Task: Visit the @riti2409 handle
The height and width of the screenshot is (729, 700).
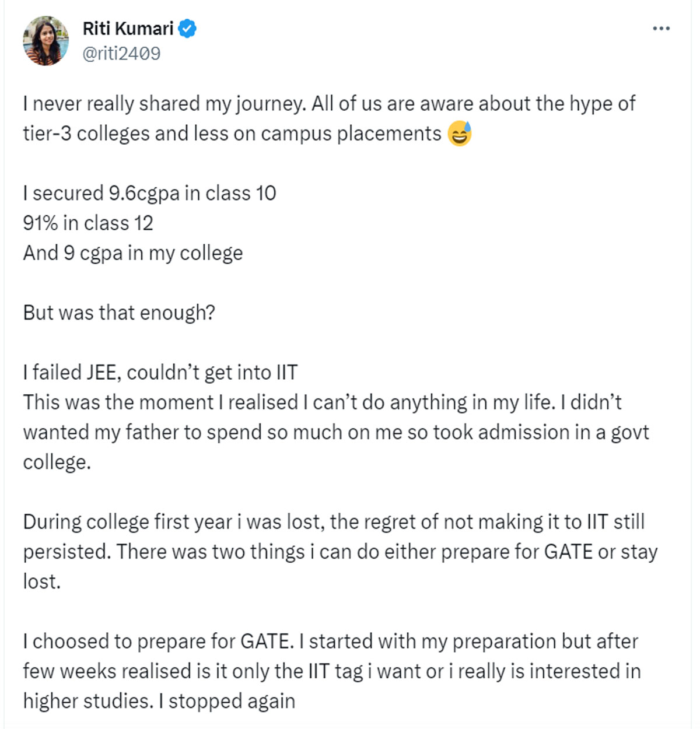Action: pos(121,54)
